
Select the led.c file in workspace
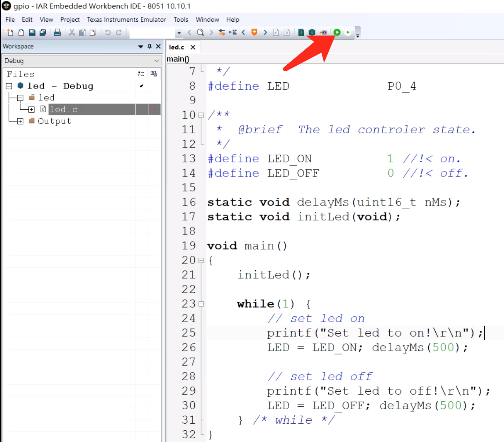coord(64,109)
